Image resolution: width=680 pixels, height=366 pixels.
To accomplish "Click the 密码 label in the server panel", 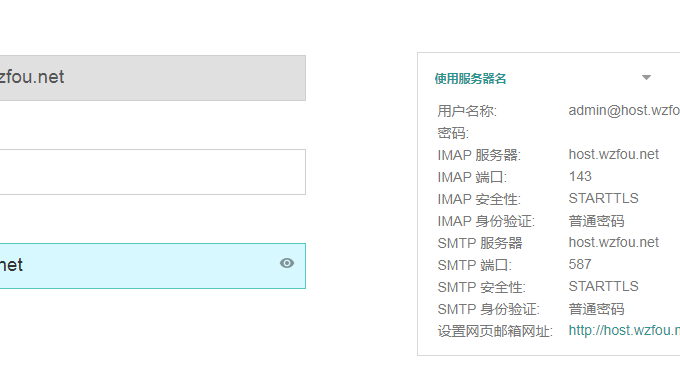I will (453, 133).
